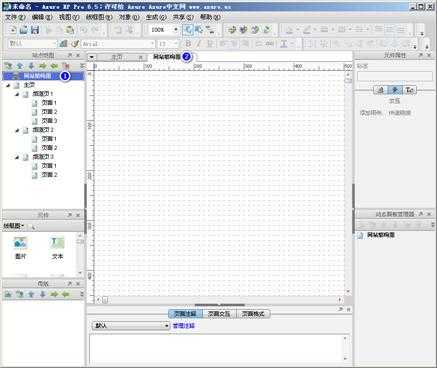This screenshot has width=437, height=368.
Task: Switch to the 网站架构图 page tab
Action: pos(167,57)
